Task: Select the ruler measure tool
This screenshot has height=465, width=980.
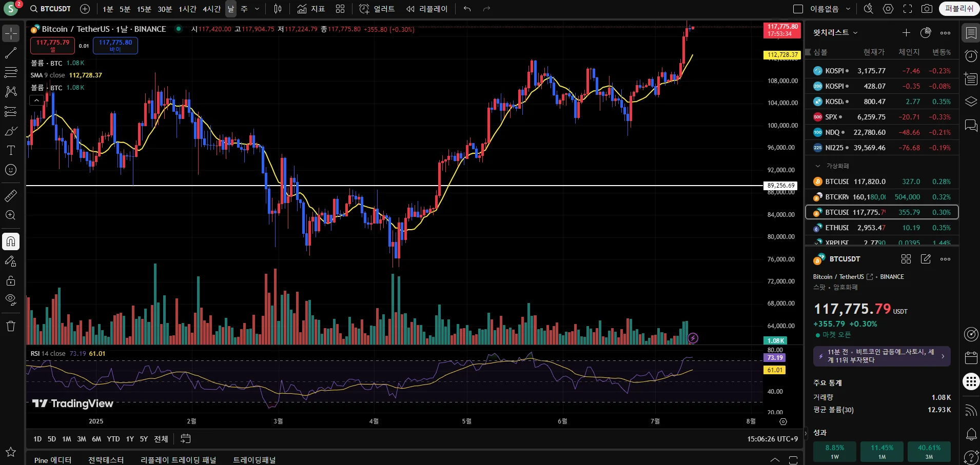Action: click(x=11, y=195)
